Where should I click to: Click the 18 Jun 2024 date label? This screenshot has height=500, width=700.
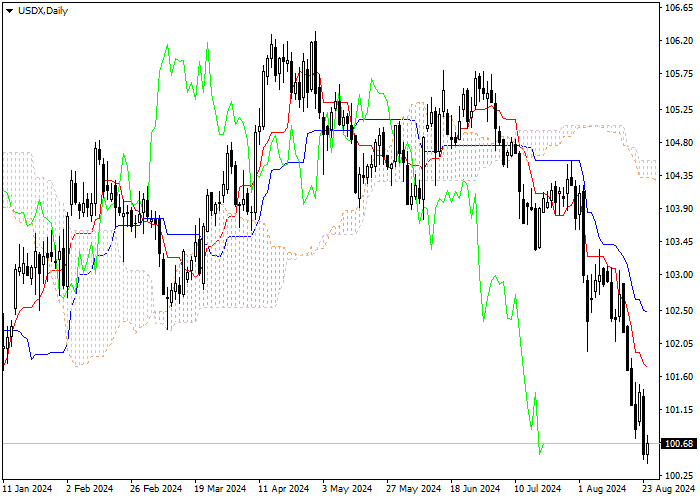[475, 489]
